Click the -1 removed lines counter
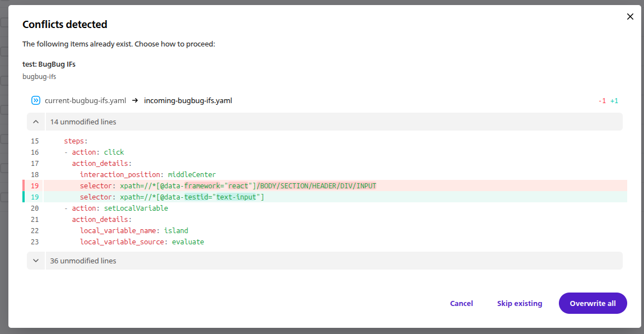 click(602, 101)
